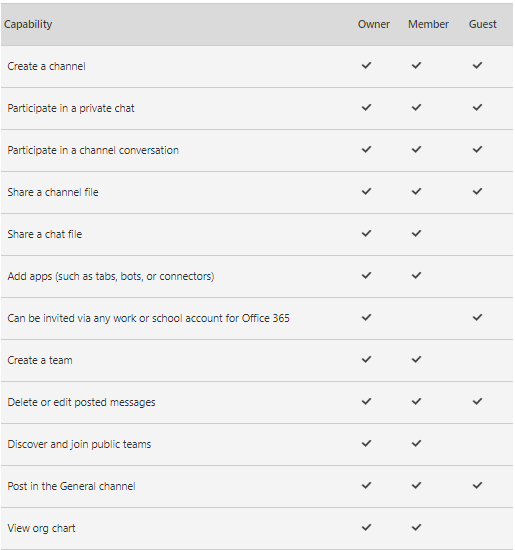
Task: Select the Guest column header
Action: [483, 24]
